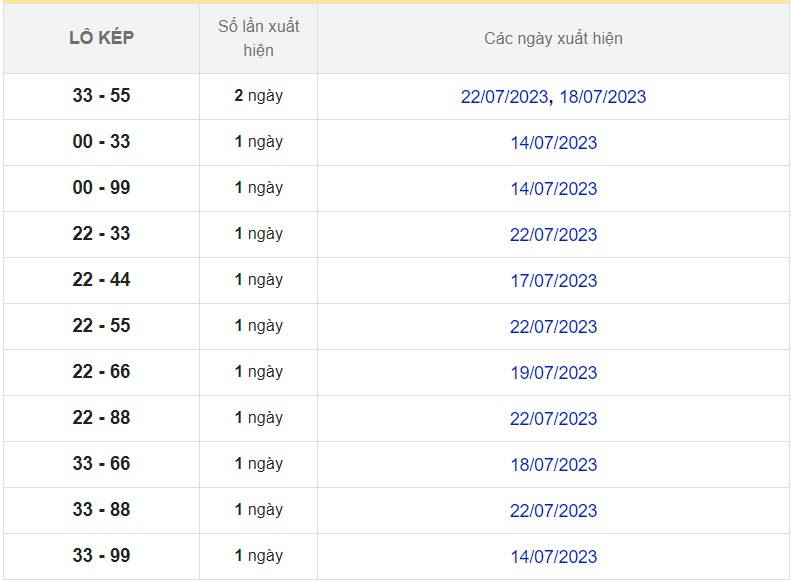Open the 14/07/2023 date for 00 - 99
The height and width of the screenshot is (580, 792).
click(x=553, y=189)
